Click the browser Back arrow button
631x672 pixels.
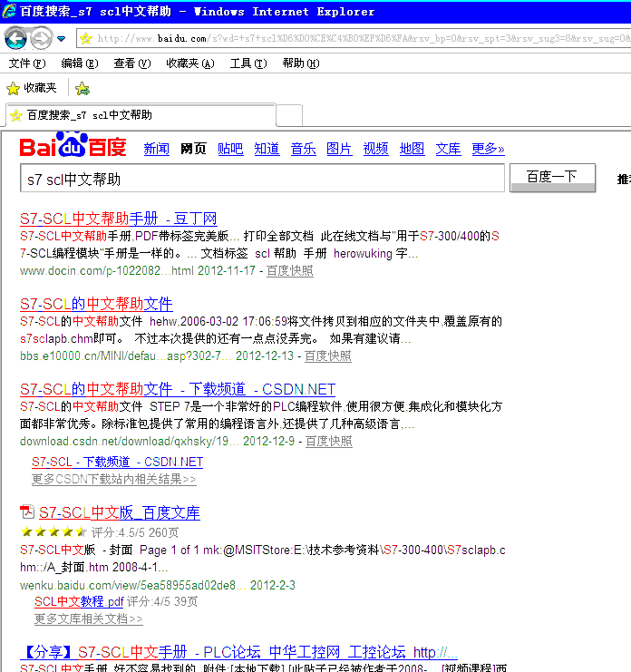pos(15,38)
